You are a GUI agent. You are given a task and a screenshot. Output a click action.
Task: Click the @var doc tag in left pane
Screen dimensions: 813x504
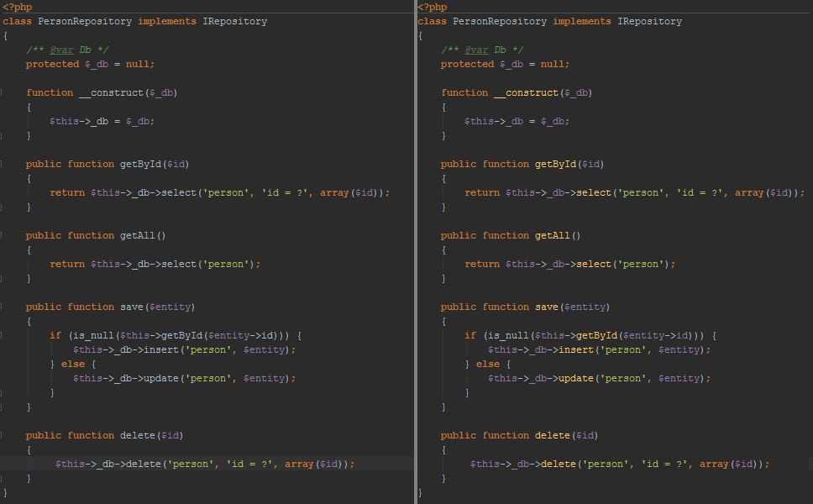61,50
